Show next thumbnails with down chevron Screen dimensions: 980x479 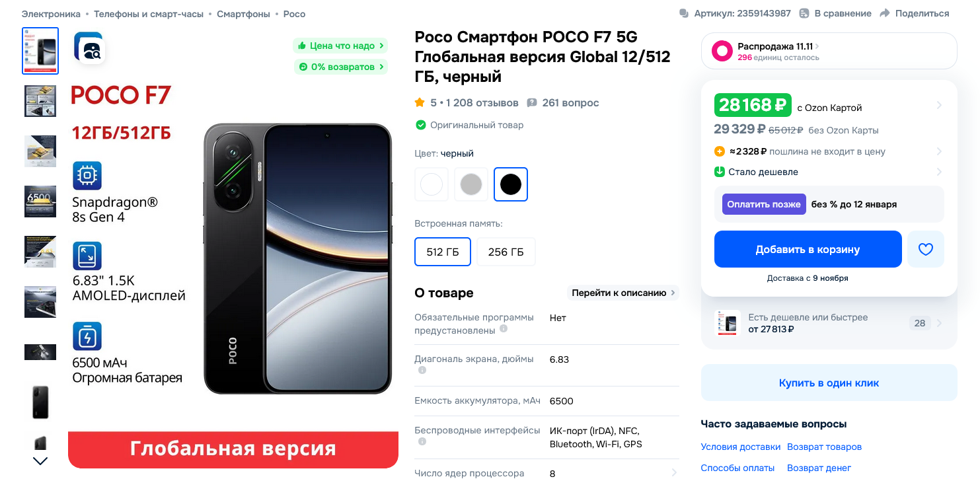point(40,461)
